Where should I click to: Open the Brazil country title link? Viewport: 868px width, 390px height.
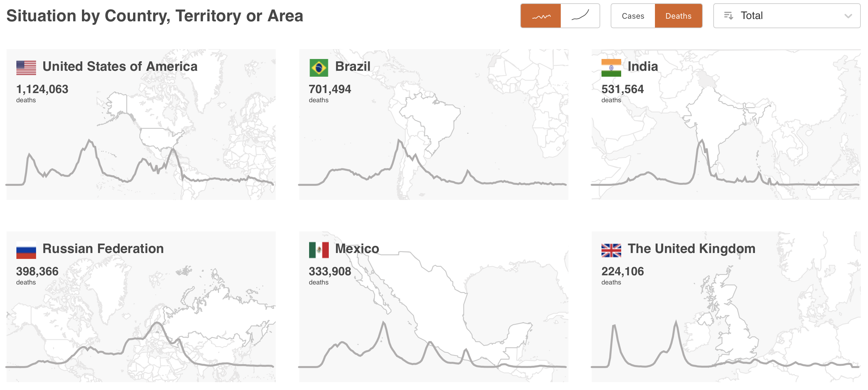coord(352,66)
